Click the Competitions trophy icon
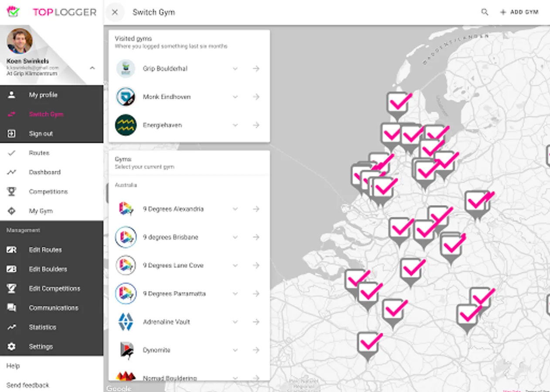 (12, 191)
